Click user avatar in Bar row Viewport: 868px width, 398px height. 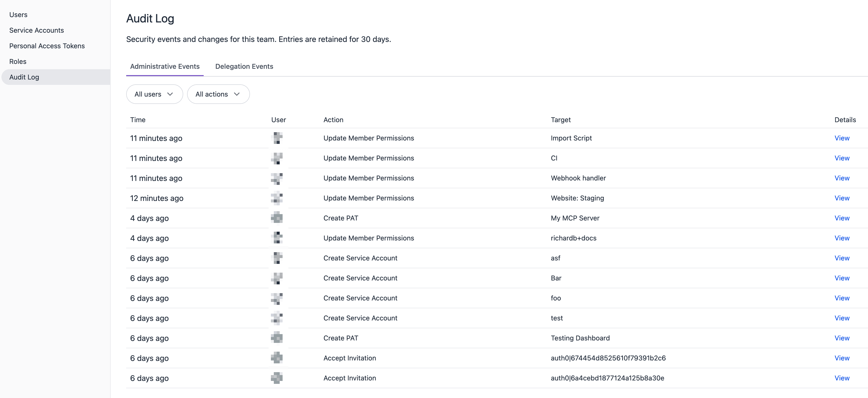click(x=277, y=278)
